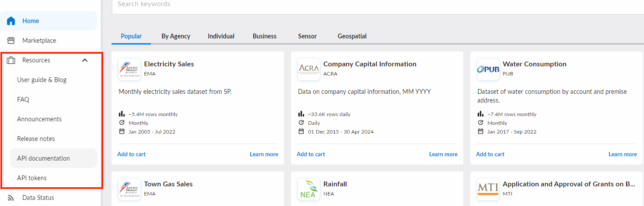
Task: Click 'Data on company capital information' description
Action: point(364,92)
